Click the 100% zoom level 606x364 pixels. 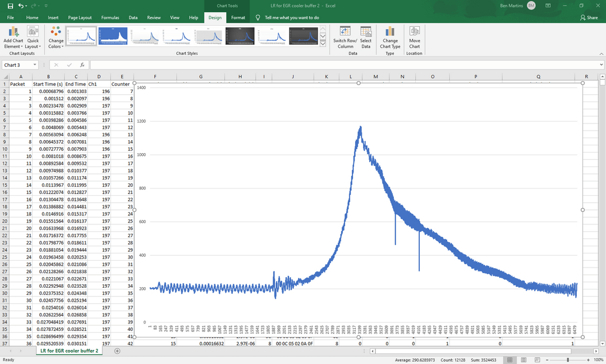pyautogui.click(x=598, y=360)
